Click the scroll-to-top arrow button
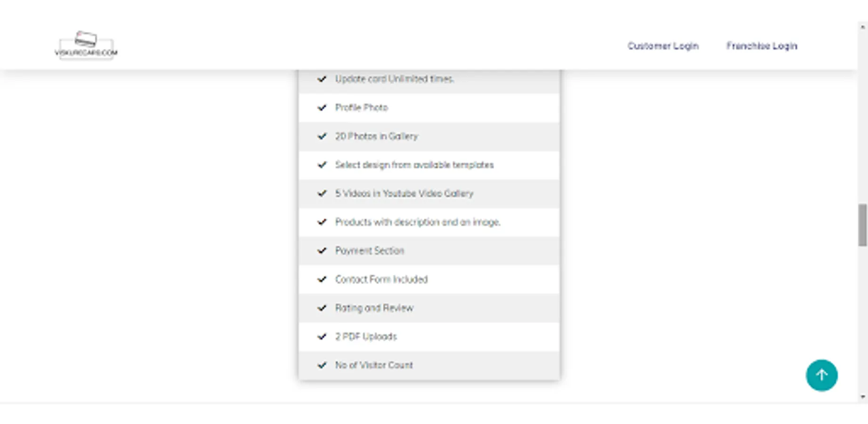Image resolution: width=868 pixels, height=424 pixels. pos(821,375)
